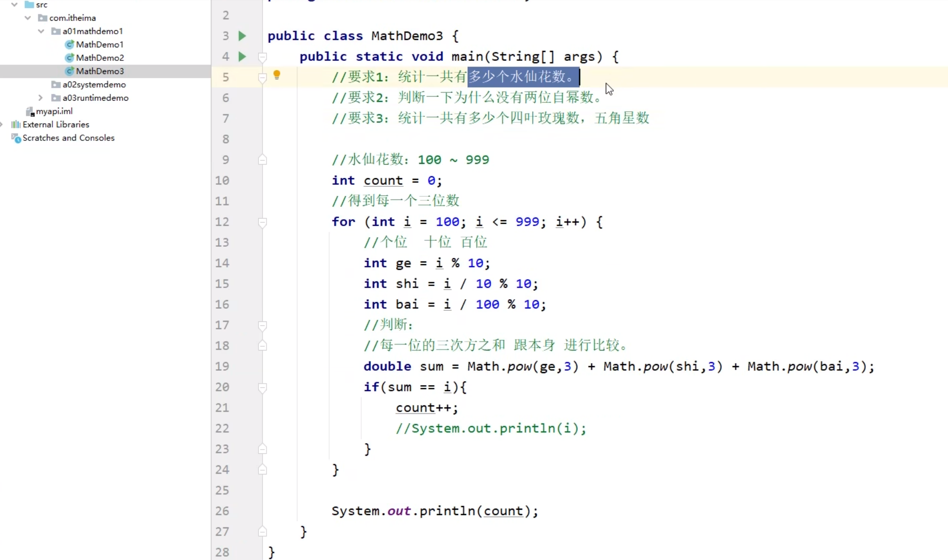This screenshot has width=948, height=560.
Task: Click the class icon beside MathDemo1
Action: (x=69, y=44)
